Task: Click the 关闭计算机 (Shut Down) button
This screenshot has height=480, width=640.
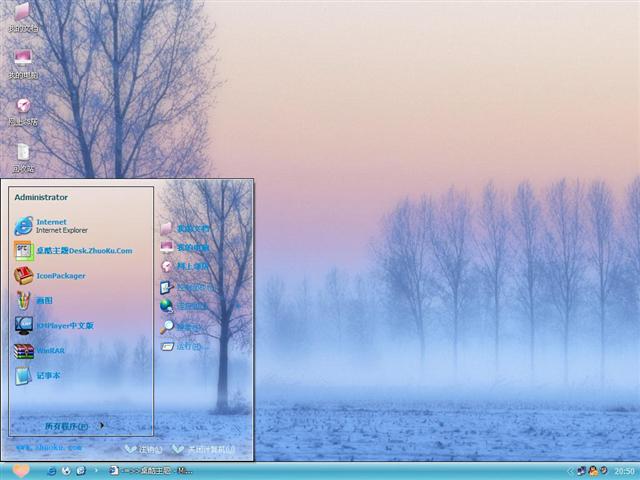Action: tap(204, 449)
